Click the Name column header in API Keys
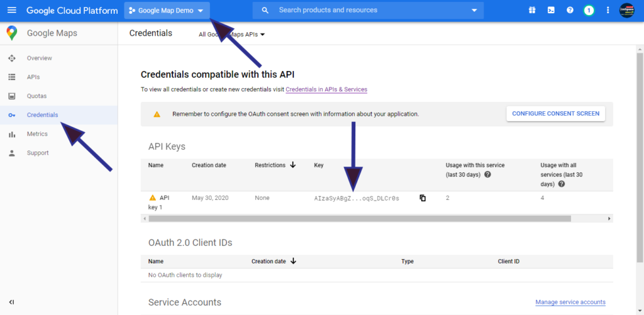644x315 pixels. click(156, 165)
